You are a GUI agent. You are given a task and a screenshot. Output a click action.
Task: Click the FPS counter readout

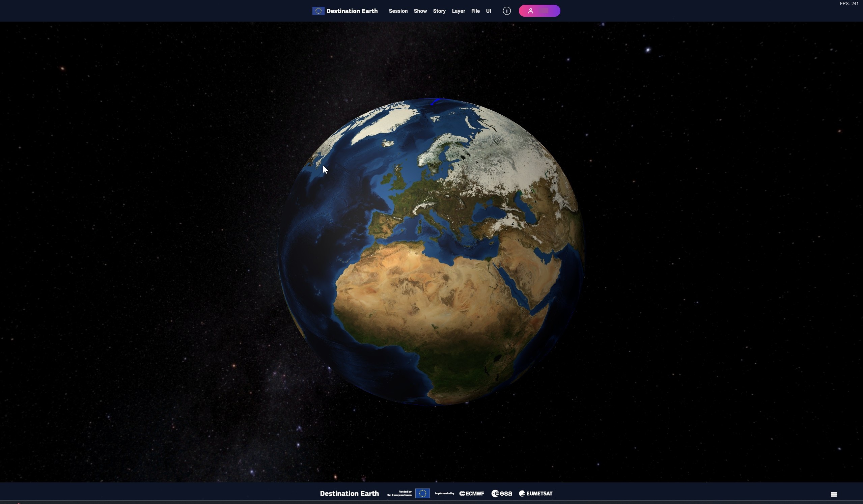848,4
